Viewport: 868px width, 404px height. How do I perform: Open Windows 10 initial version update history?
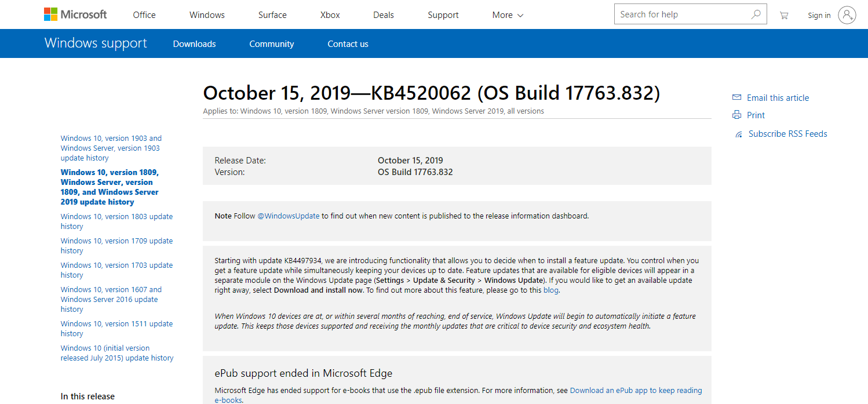117,353
